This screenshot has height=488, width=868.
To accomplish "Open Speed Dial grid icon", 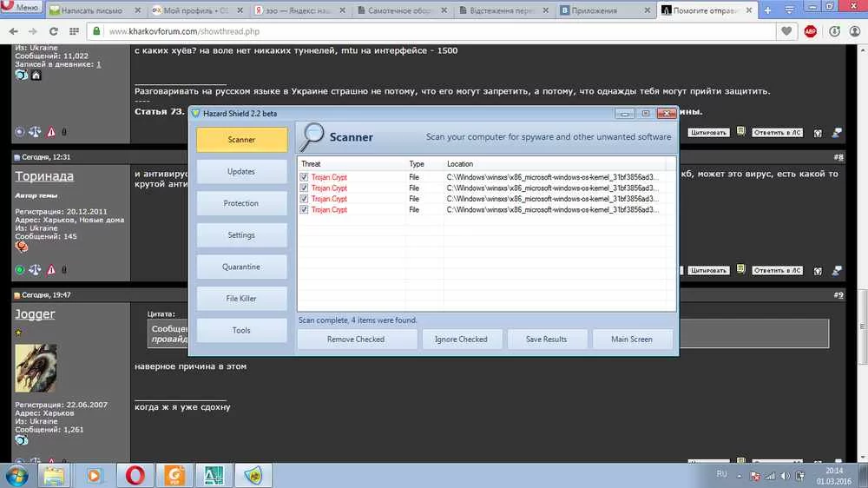I will (x=74, y=31).
